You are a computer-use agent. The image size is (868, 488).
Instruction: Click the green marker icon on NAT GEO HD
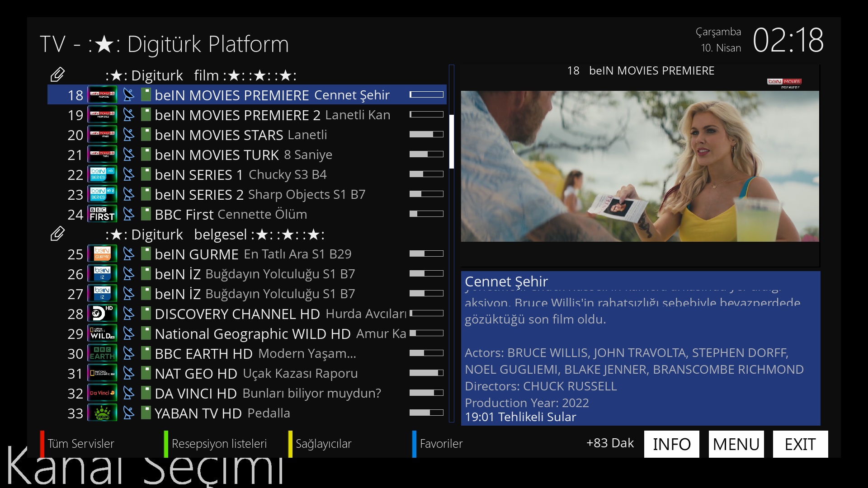pos(146,373)
